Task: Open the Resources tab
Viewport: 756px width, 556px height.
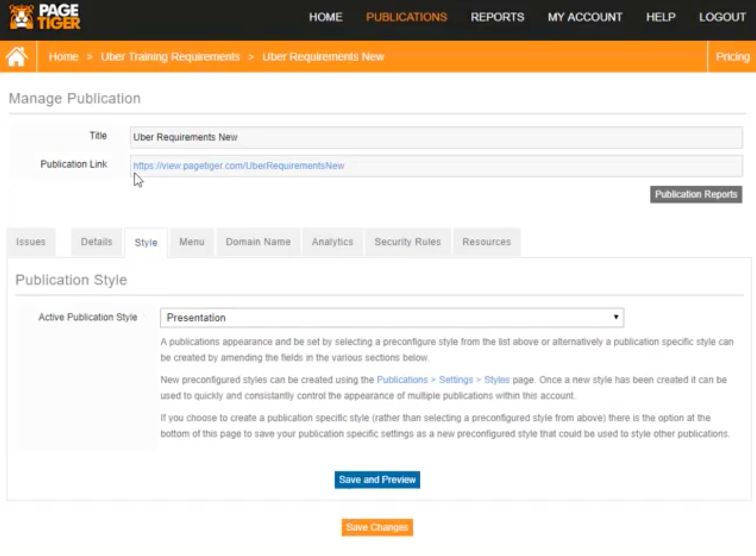Action: pos(486,242)
